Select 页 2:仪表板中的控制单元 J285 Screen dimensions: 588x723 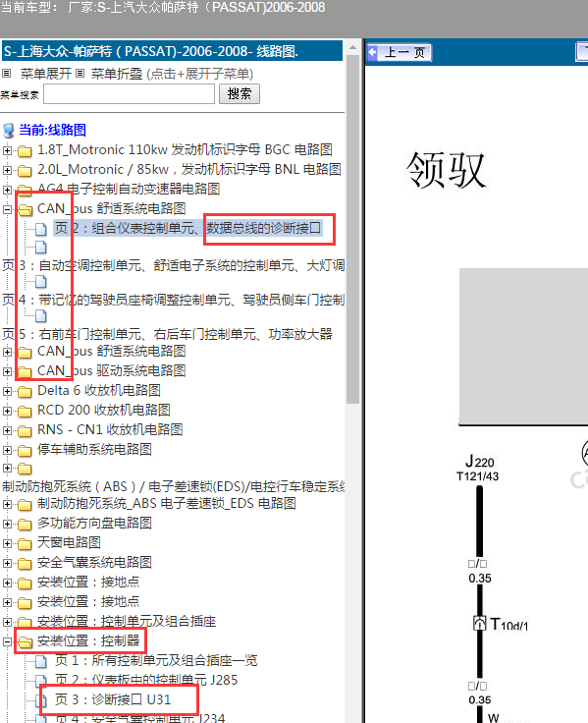pos(146,680)
